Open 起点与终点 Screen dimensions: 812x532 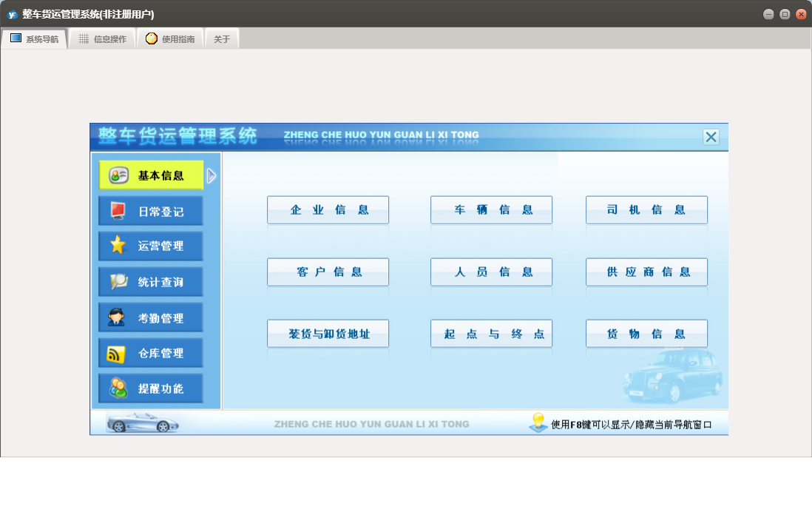point(492,334)
